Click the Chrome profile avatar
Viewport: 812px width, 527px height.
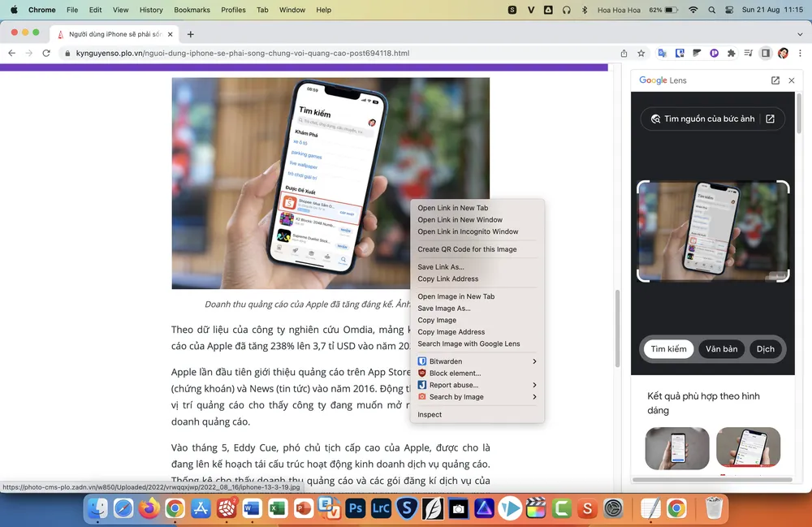click(782, 52)
